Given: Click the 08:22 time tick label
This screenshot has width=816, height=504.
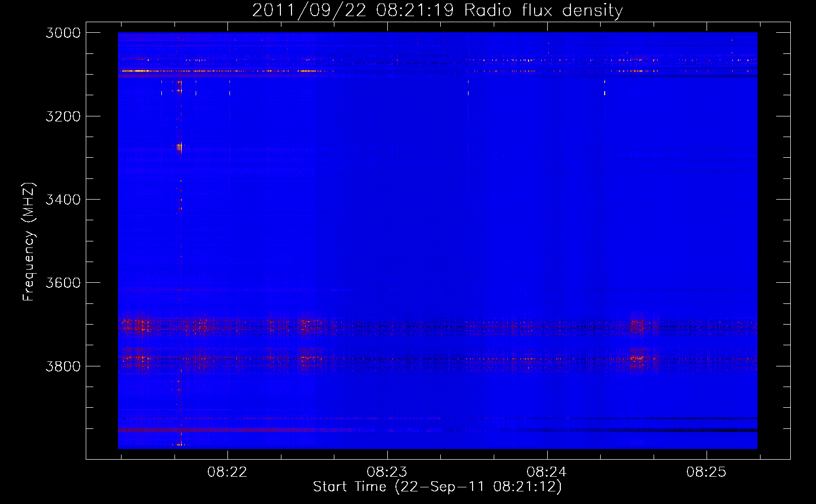Looking at the screenshot, I should tap(227, 472).
